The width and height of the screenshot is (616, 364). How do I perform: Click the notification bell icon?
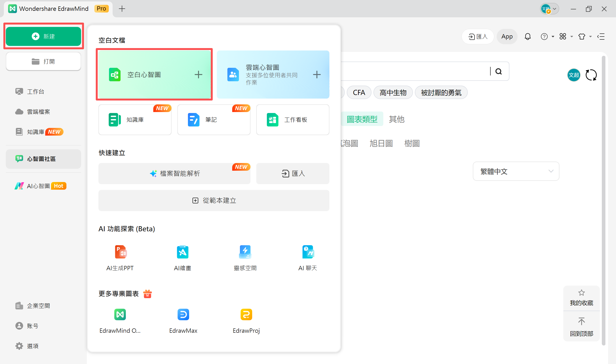coord(528,37)
